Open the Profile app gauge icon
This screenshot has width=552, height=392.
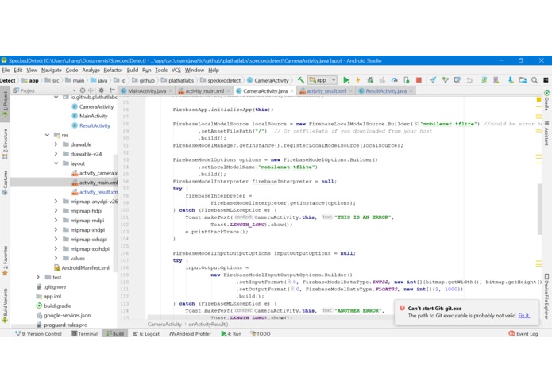coord(394,80)
